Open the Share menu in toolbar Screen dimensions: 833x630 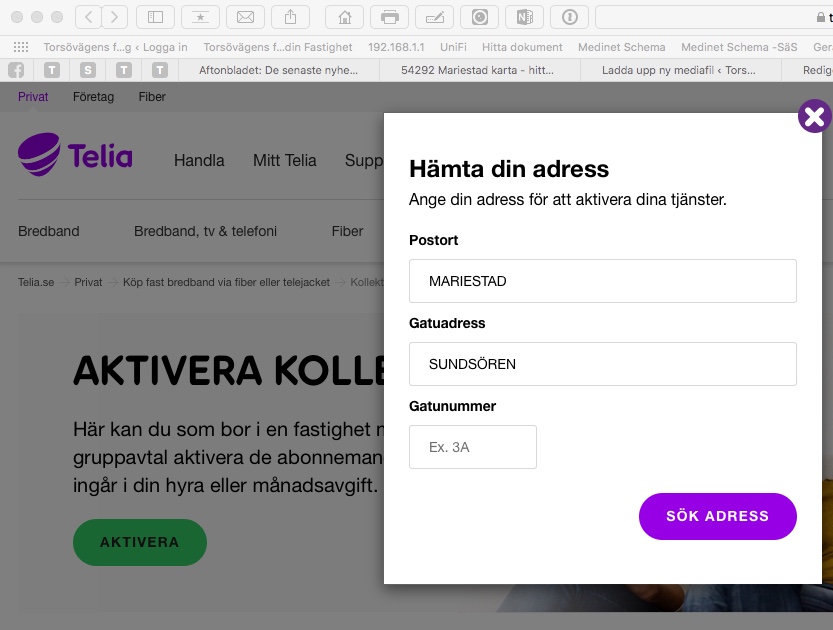click(291, 18)
